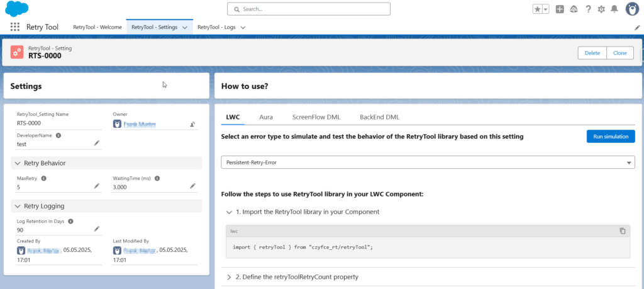Show WaitingTime (ms) info tooltip icon
The width and height of the screenshot is (644, 289).
tap(157, 178)
